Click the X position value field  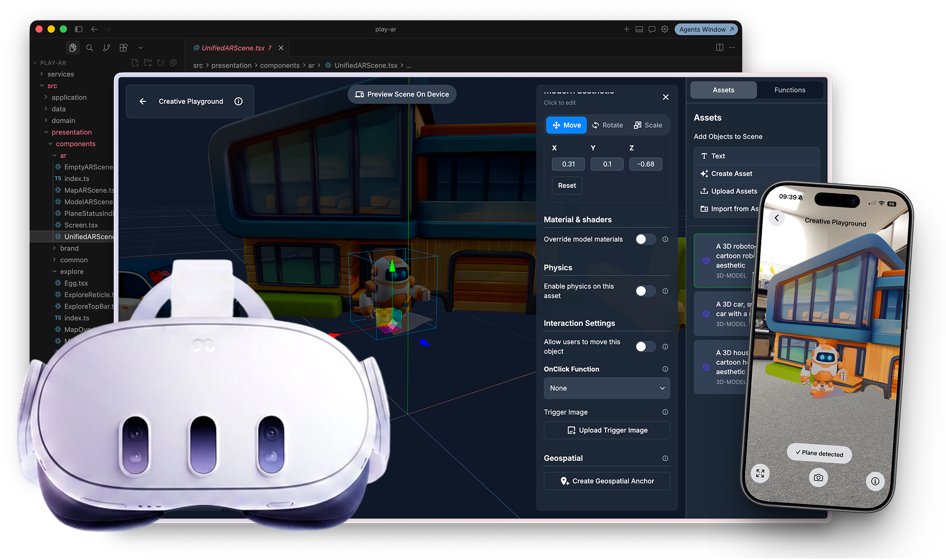coord(569,164)
